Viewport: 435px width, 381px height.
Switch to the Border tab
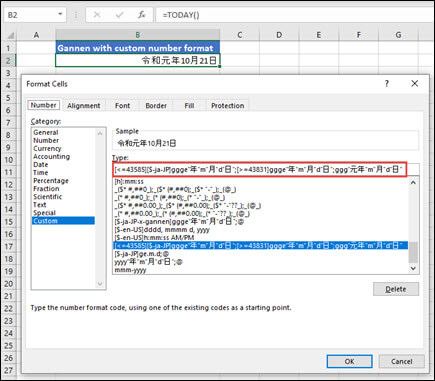[156, 106]
